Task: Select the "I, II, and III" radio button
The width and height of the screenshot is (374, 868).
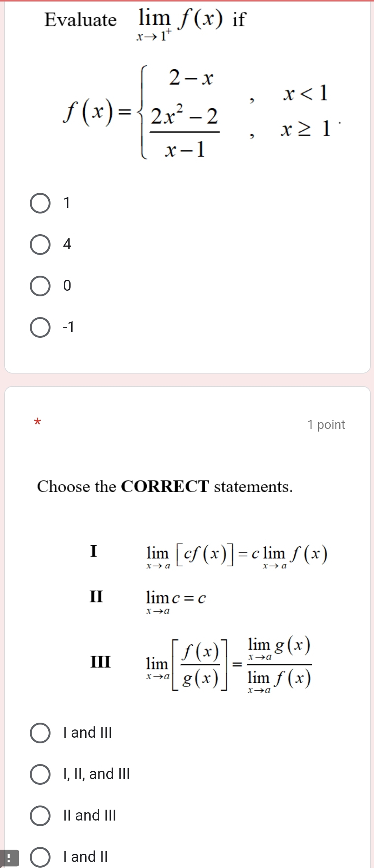Action: pyautogui.click(x=40, y=774)
